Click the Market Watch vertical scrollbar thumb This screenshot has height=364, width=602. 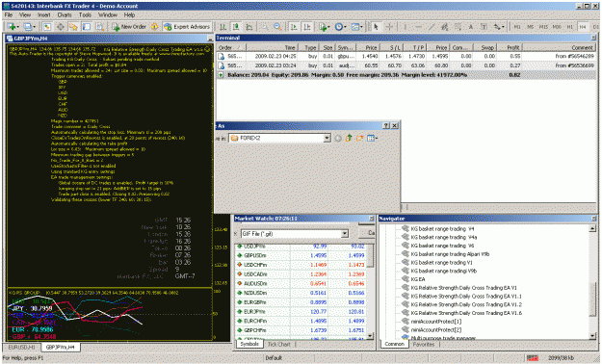(x=370, y=255)
